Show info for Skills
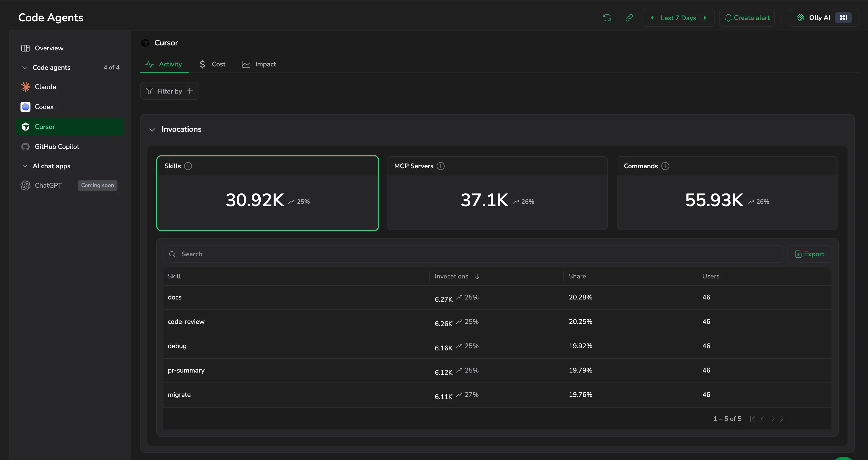 (188, 166)
